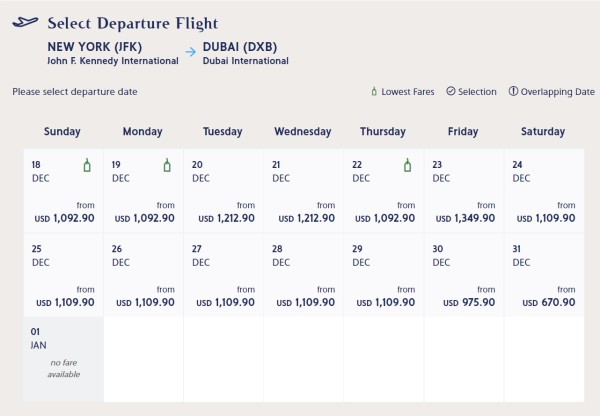Select 20 Dec fare USD 1,212.90
Viewport: 600px width, 416px height.
tap(223, 191)
